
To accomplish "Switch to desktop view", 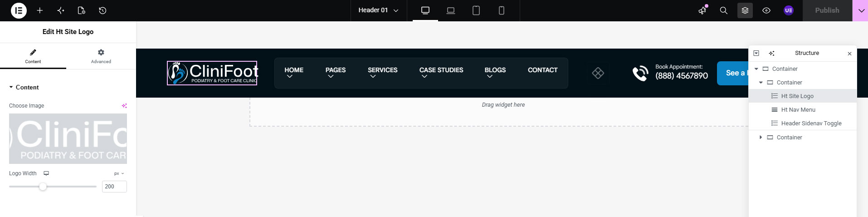I will [425, 10].
